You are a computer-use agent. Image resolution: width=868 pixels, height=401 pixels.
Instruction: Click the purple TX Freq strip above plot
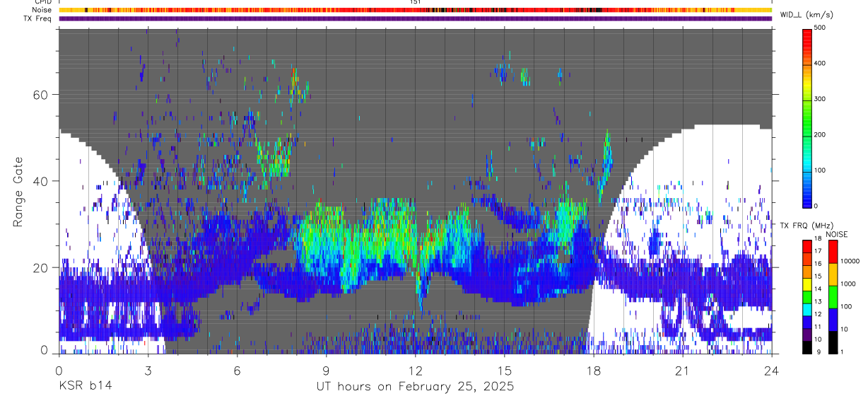[415, 18]
